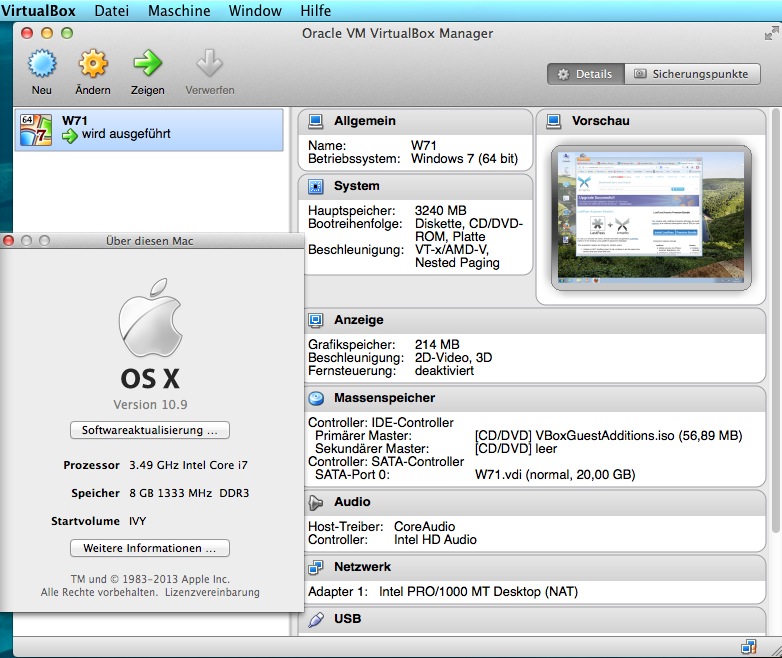Click the Bootreihenfolge value Diskette, CD/DVD-ROM, Platte
Screen dimensions: 782x658
[x=469, y=230]
